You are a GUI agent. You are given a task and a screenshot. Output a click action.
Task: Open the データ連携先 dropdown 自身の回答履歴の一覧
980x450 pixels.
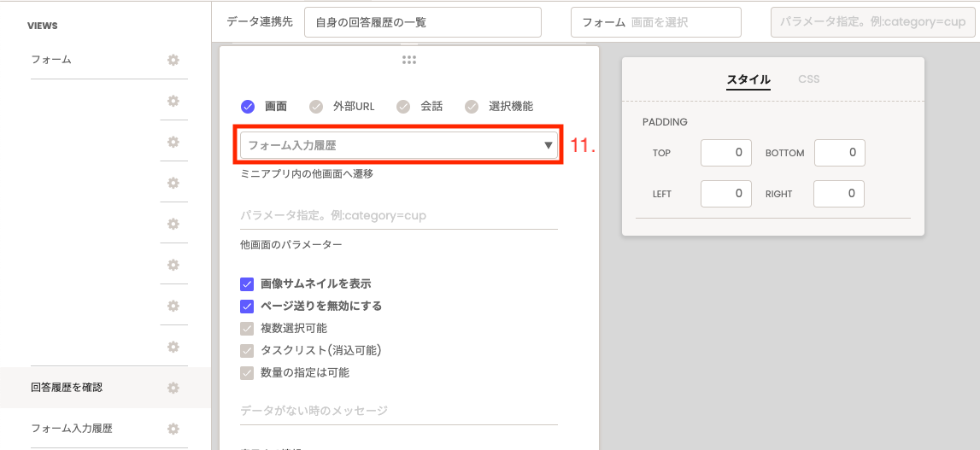422,22
